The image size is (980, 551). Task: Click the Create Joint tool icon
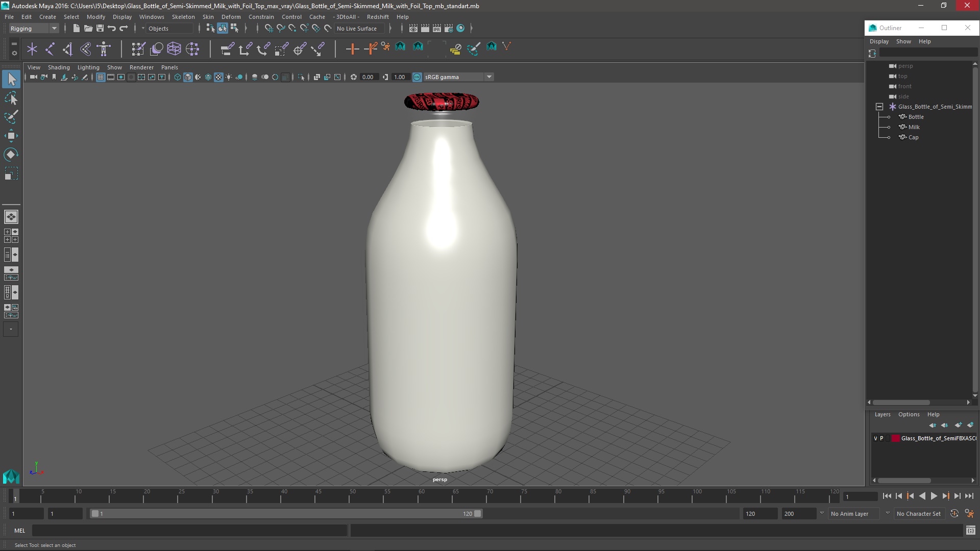pos(50,49)
